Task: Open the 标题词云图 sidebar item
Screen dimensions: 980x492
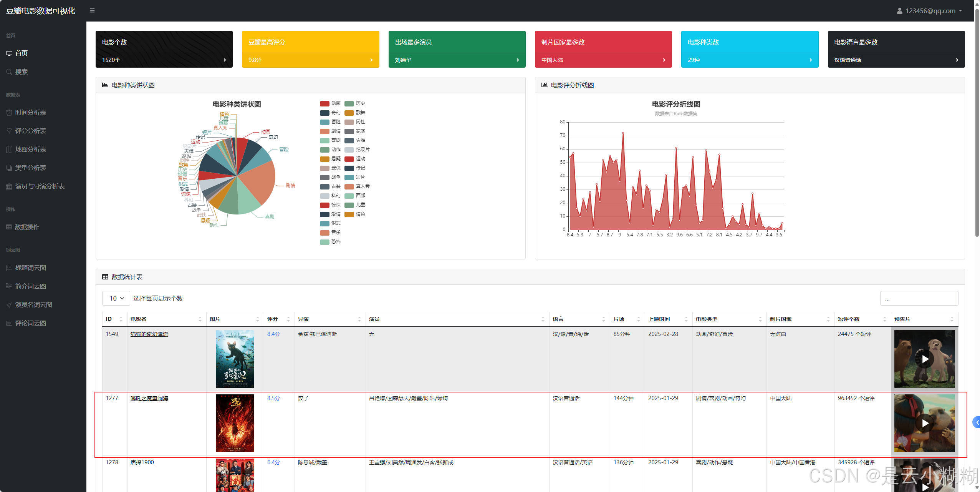Action: coord(30,268)
